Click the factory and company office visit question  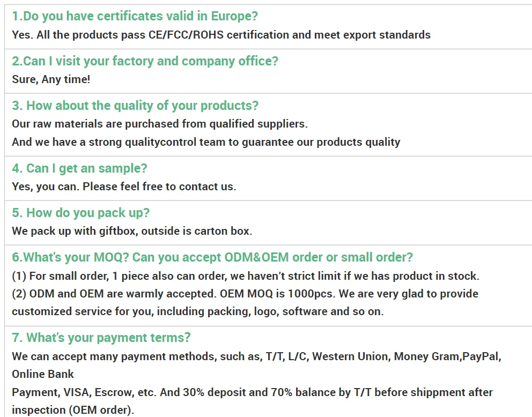point(145,61)
